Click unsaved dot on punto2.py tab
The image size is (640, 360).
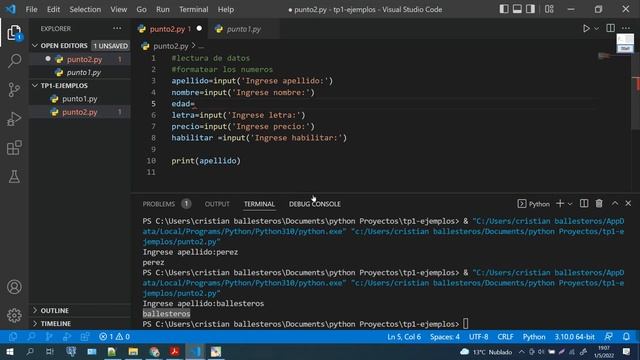199,29
